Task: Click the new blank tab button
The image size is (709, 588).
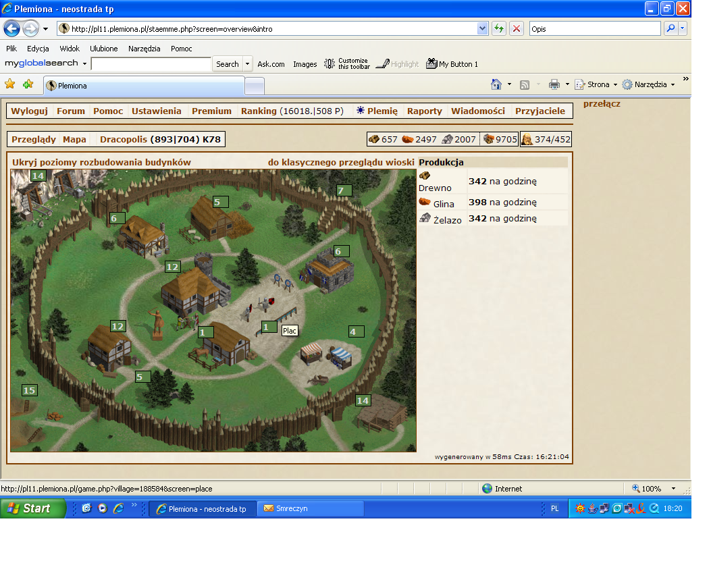Action: click(x=255, y=86)
